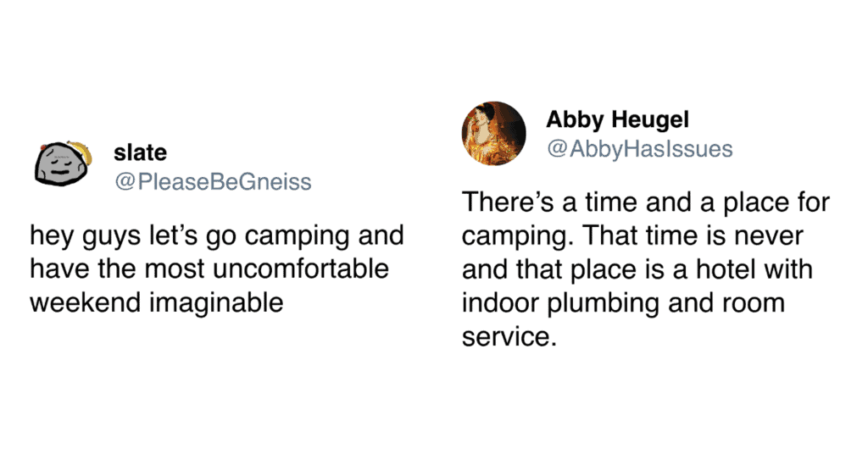
Task: Click the line "There's a time and a place for"
Action: coord(646,202)
